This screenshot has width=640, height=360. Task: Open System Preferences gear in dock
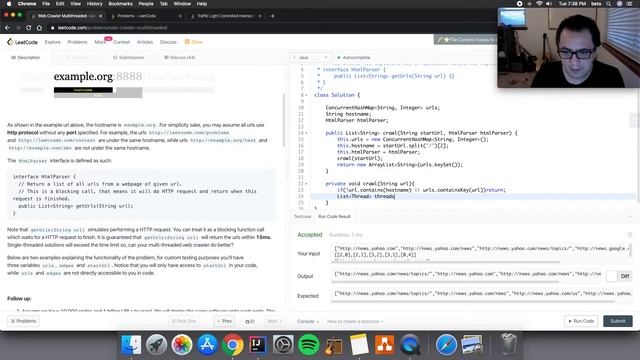pyautogui.click(x=283, y=345)
